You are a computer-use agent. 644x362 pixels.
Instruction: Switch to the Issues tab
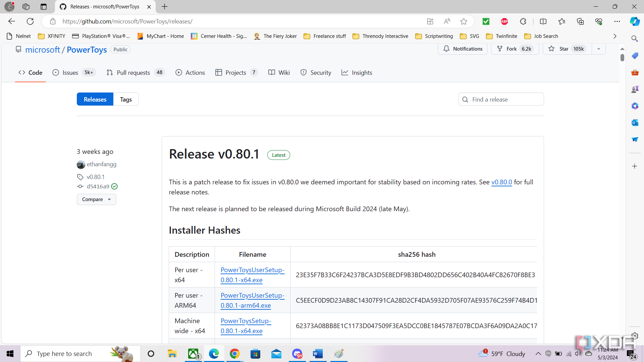[74, 73]
